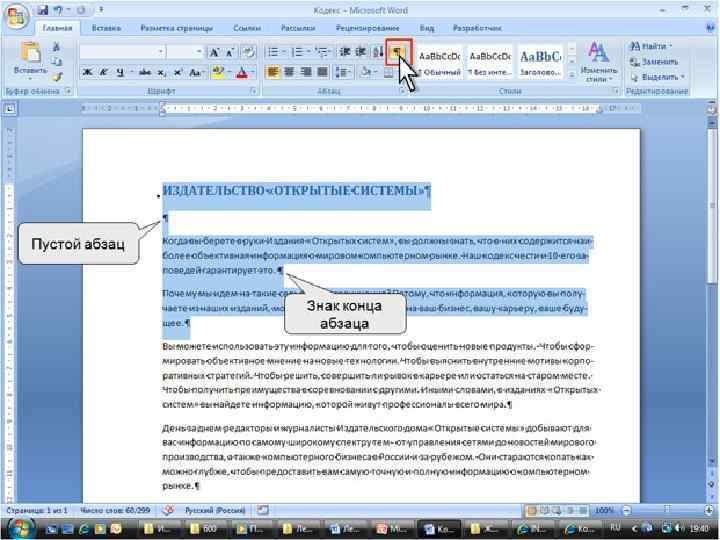The image size is (720, 540).
Task: Switch to Вид tab
Action: tap(427, 28)
